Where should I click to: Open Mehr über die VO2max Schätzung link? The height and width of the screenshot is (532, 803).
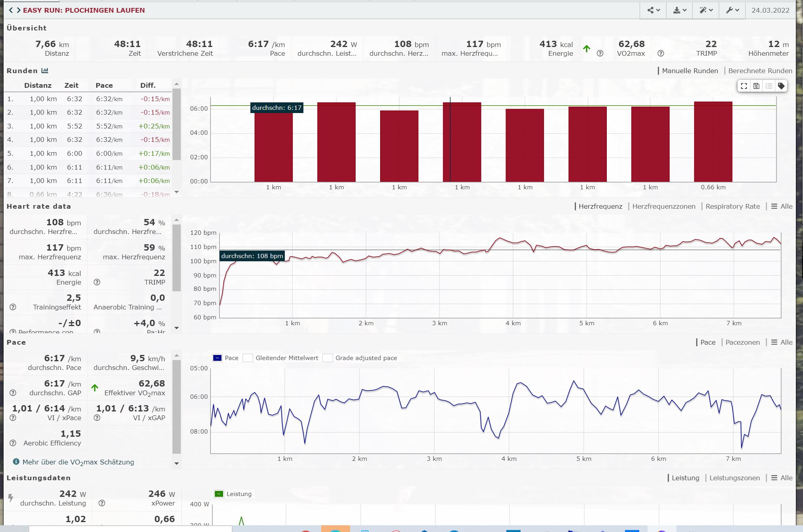click(x=78, y=462)
